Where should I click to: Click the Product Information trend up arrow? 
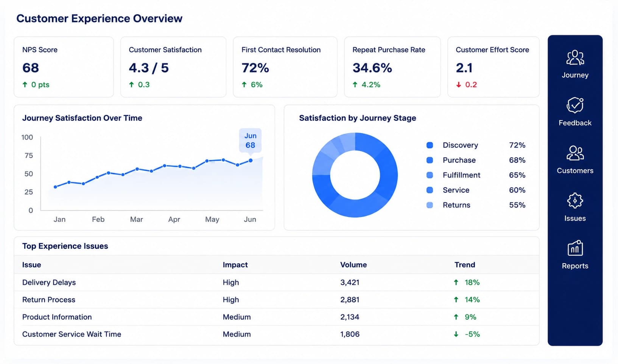click(x=456, y=317)
